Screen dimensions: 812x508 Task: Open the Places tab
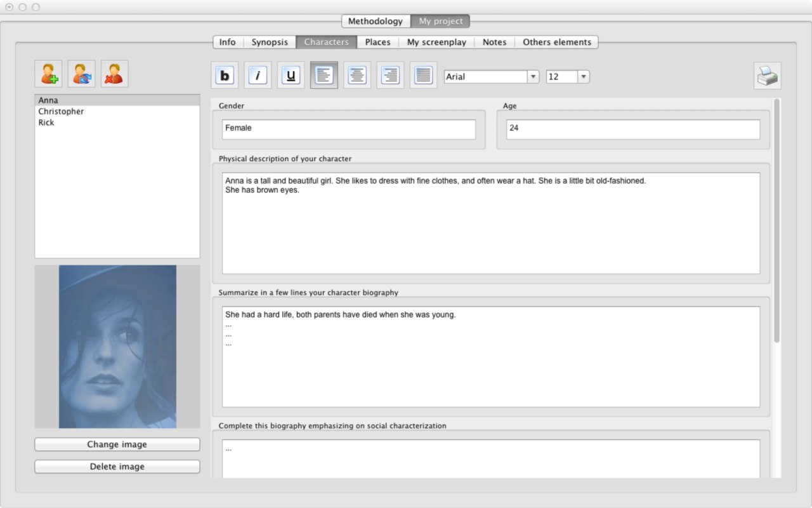coord(377,42)
